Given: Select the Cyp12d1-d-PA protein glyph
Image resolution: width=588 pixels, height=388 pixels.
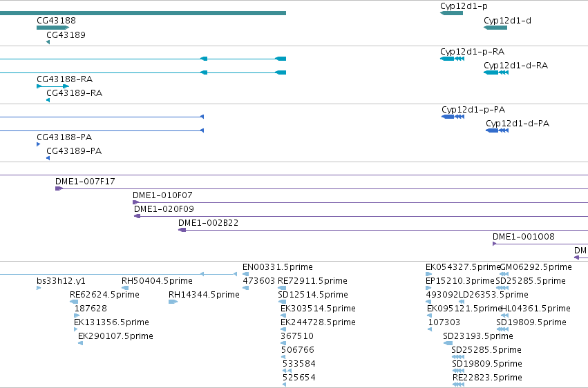Looking at the screenshot, I should pos(497,130).
